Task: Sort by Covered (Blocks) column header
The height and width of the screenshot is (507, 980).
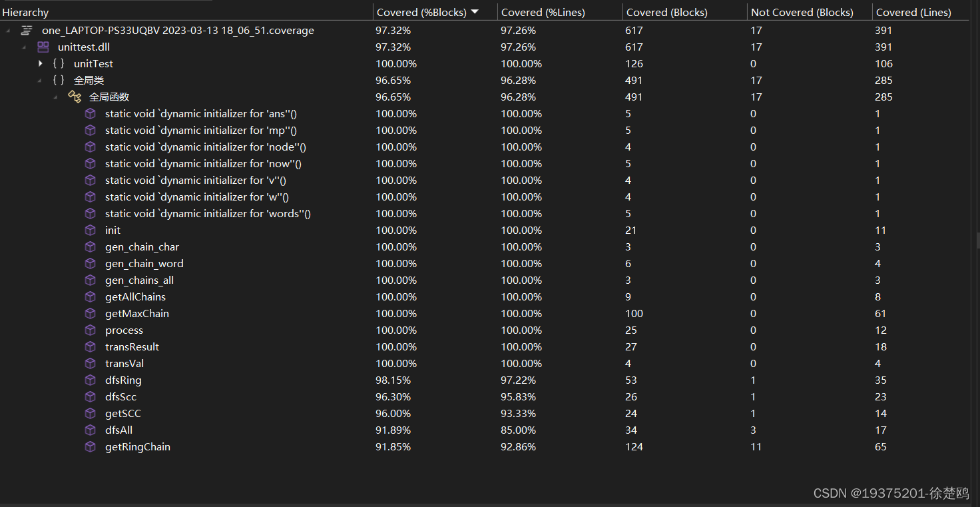Action: pyautogui.click(x=685, y=12)
